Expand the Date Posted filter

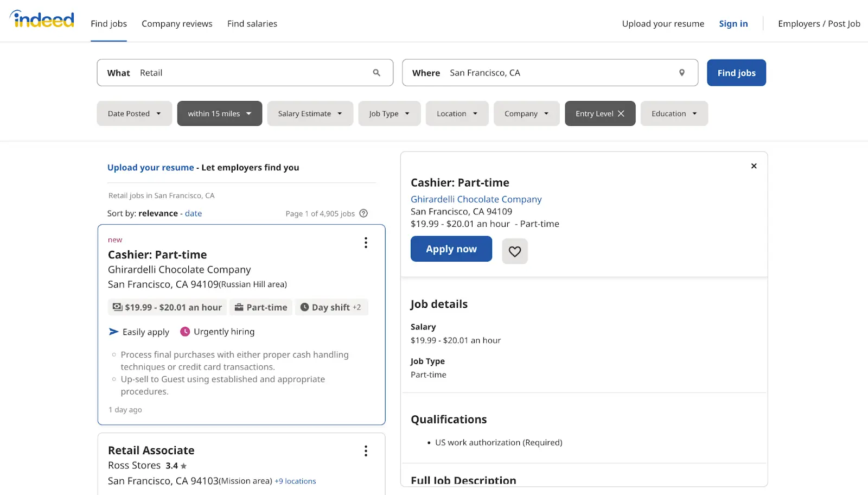click(x=134, y=113)
